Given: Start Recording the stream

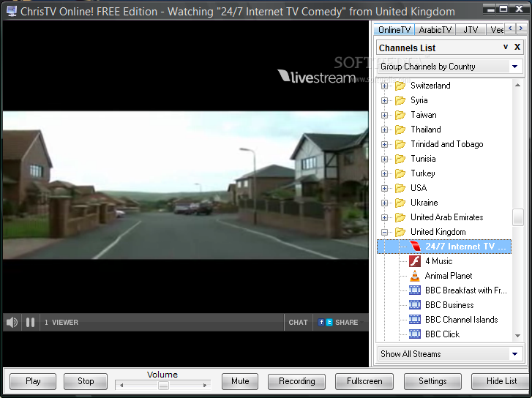Looking at the screenshot, I should 296,381.
